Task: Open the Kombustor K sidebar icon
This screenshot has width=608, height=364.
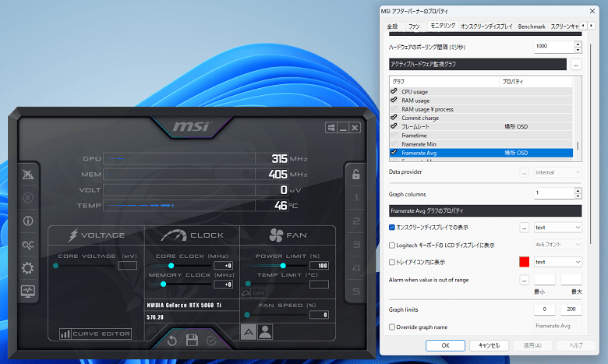Action: [x=28, y=198]
